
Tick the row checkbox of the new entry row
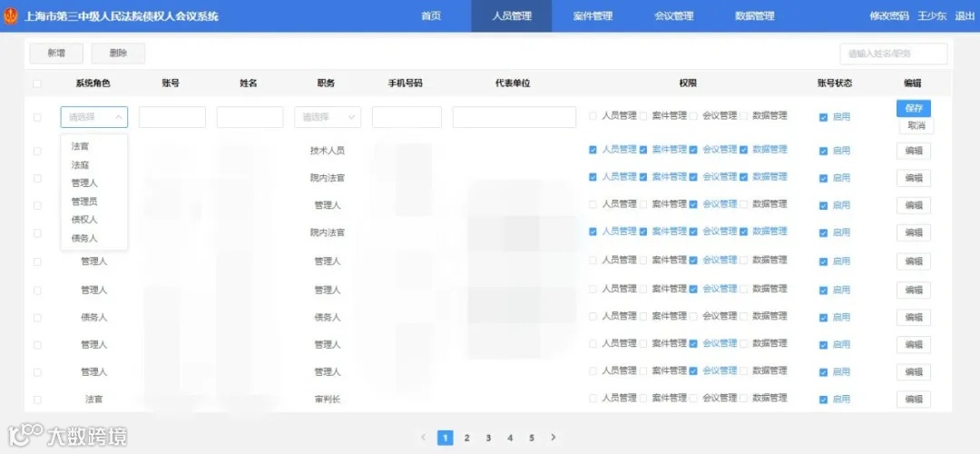pos(37,117)
